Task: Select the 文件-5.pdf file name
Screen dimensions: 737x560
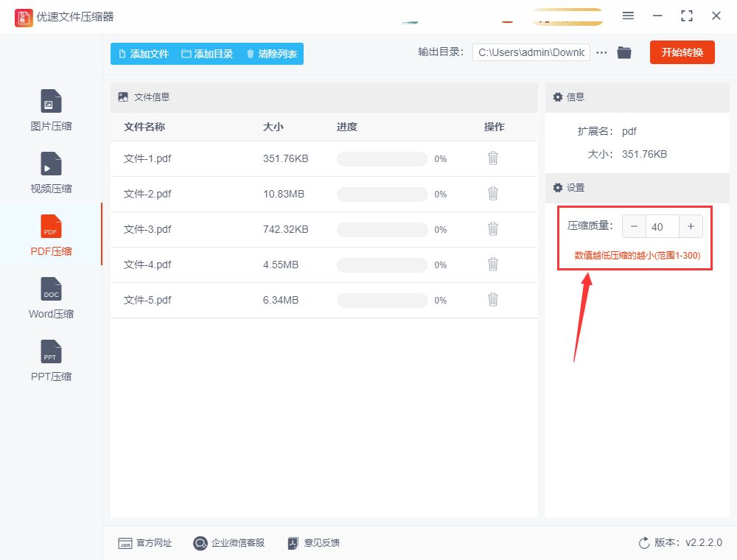Action: pos(147,300)
